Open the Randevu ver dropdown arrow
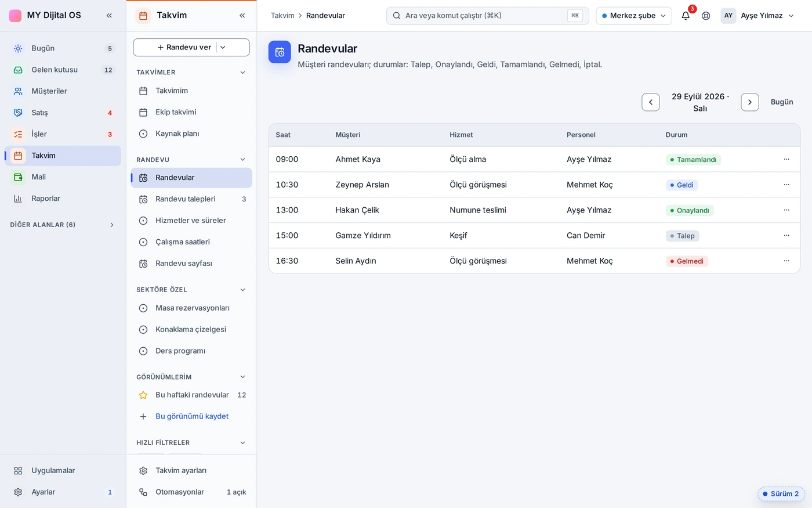Image resolution: width=812 pixels, height=508 pixels. (223, 48)
